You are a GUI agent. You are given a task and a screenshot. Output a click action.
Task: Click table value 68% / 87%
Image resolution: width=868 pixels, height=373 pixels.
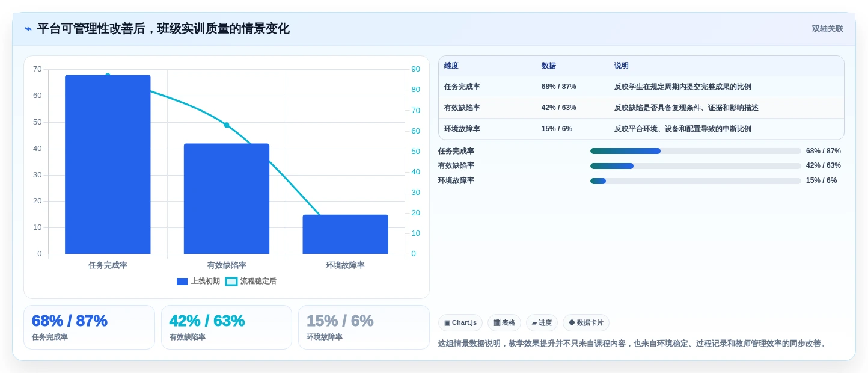click(x=559, y=87)
